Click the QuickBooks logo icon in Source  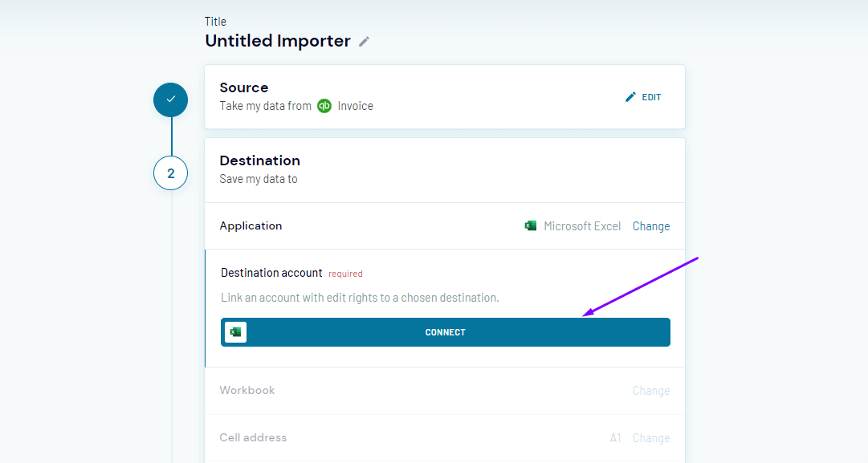pos(324,106)
